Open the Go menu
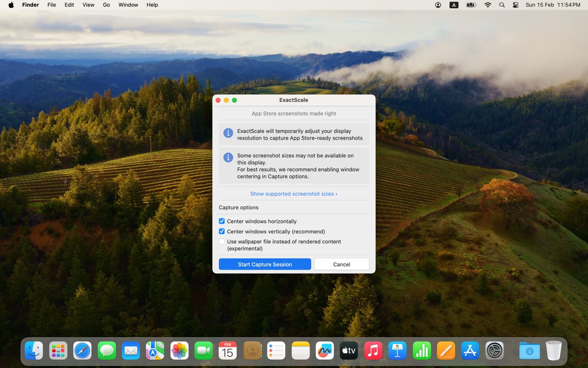This screenshot has width=588, height=368. 107,5
